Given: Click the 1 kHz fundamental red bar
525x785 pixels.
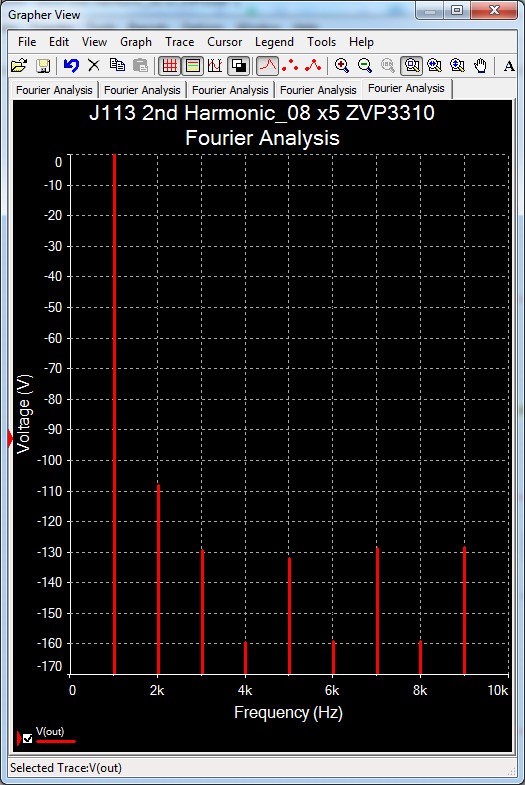Looking at the screenshot, I should pos(114,414).
